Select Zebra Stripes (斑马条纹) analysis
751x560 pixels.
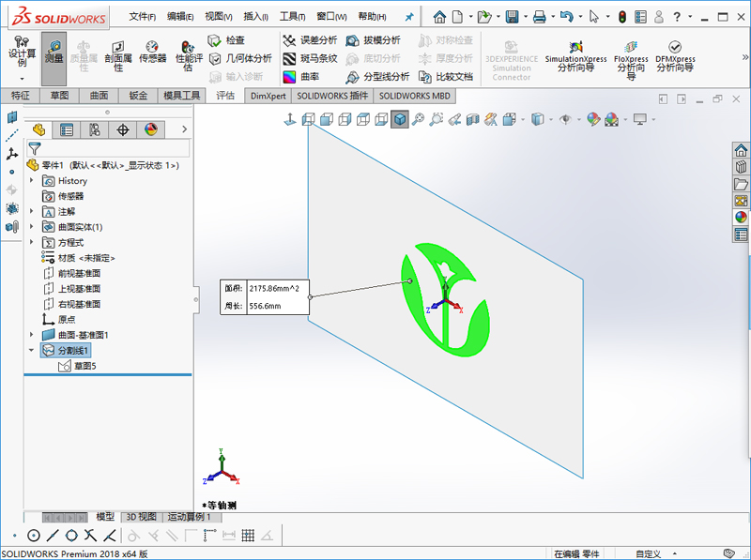click(x=311, y=58)
